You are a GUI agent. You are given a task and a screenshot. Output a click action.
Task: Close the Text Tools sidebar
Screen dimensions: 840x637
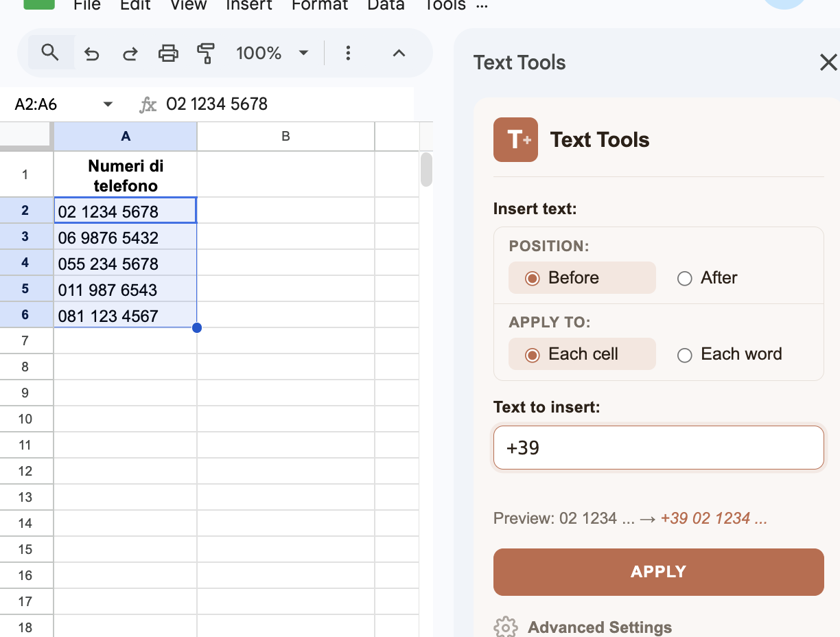828,62
